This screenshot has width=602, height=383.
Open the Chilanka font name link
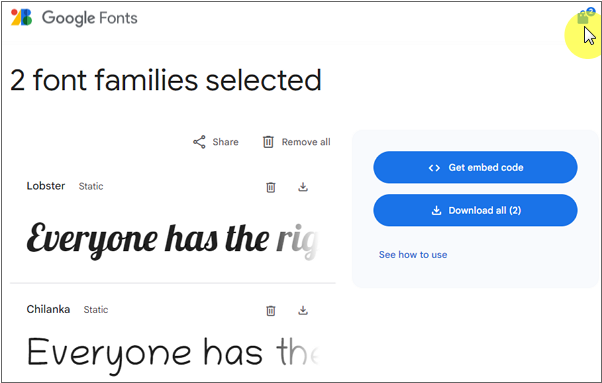[x=48, y=309]
